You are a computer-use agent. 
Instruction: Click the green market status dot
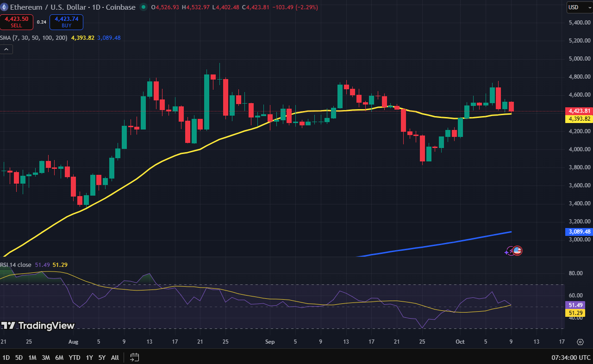point(143,7)
